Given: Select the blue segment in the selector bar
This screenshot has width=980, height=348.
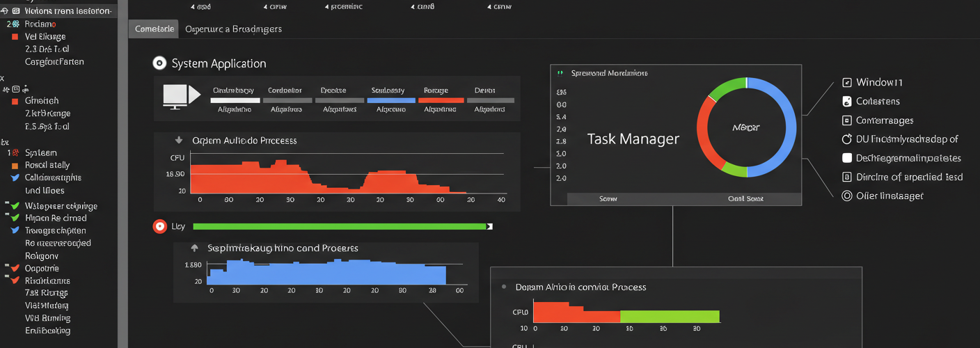Looking at the screenshot, I should pos(391,100).
